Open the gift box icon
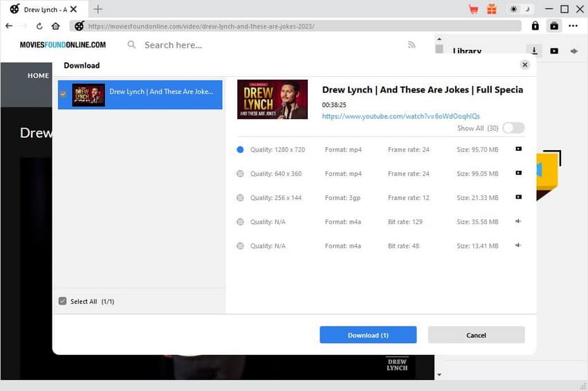 (492, 9)
